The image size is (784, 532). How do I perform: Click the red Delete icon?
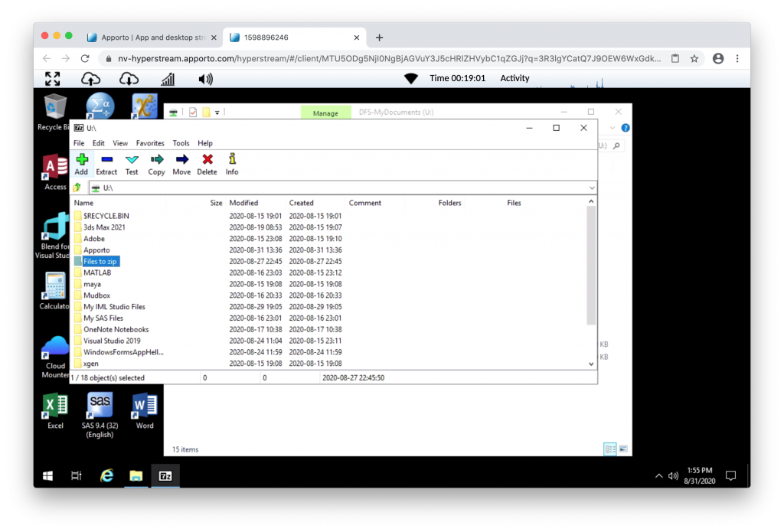click(207, 163)
